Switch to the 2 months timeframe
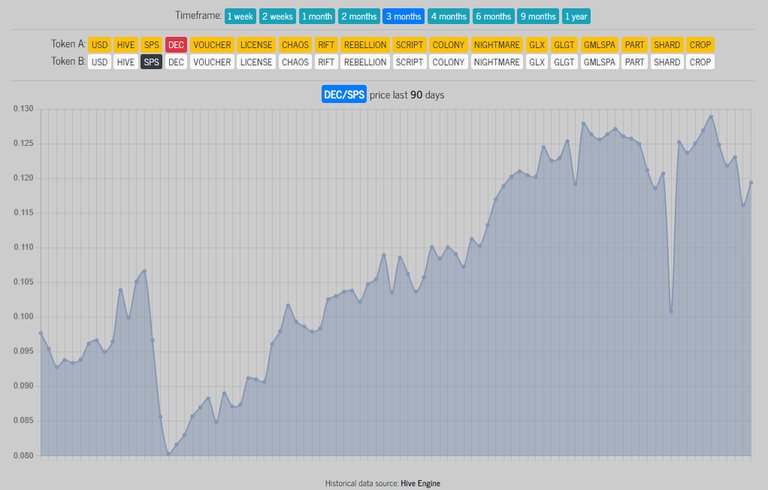768x490 pixels. coord(359,16)
